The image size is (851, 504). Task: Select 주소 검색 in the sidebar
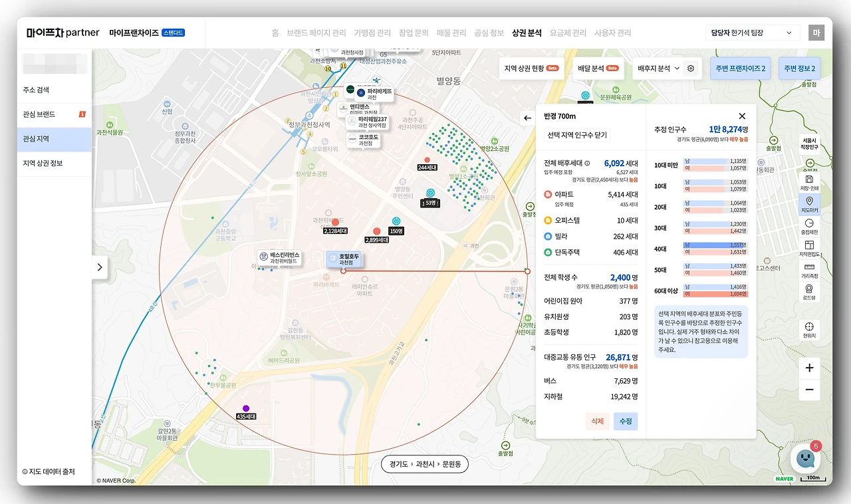tap(55, 90)
